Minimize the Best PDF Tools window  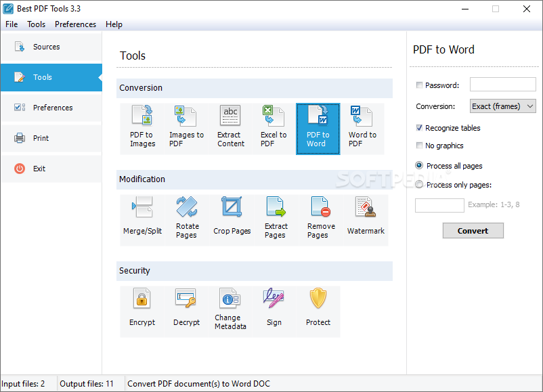tap(465, 9)
